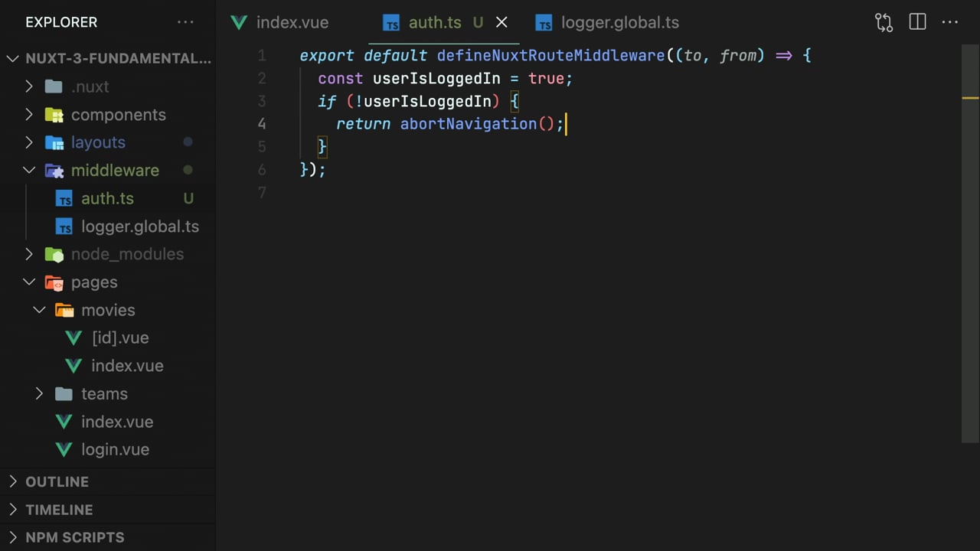Viewport: 980px width, 551px height.
Task: Click the teams folder icon
Action: pos(64,393)
